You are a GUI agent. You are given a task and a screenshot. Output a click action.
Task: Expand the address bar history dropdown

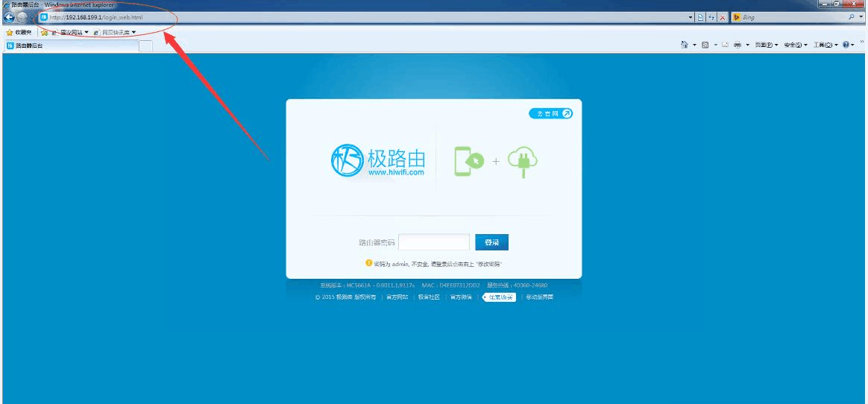(x=691, y=18)
